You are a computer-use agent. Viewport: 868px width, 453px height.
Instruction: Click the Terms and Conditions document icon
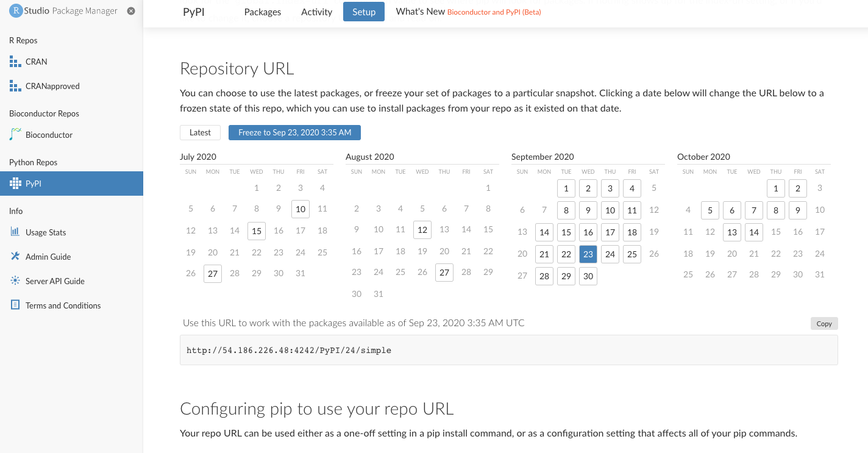tap(15, 305)
